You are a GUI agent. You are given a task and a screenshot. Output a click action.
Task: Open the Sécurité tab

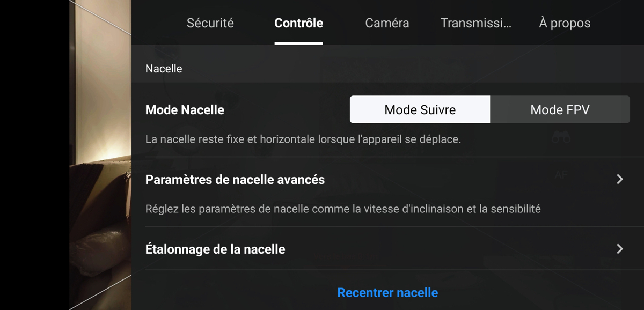(x=210, y=23)
